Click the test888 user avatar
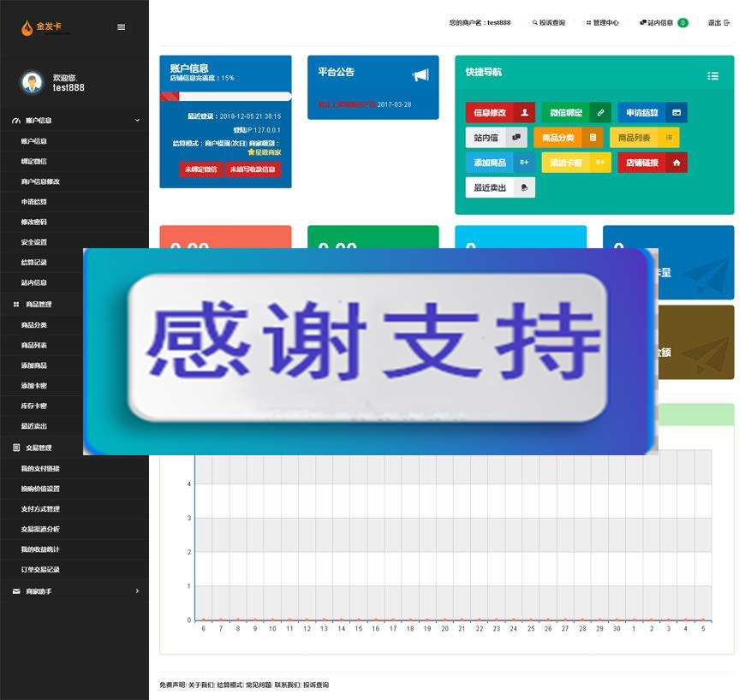Viewport: 745px width, 700px height. pos(32,81)
